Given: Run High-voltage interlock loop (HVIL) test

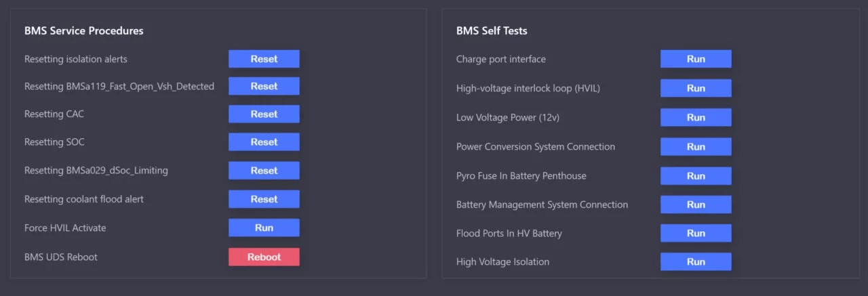Looking at the screenshot, I should coord(696,88).
